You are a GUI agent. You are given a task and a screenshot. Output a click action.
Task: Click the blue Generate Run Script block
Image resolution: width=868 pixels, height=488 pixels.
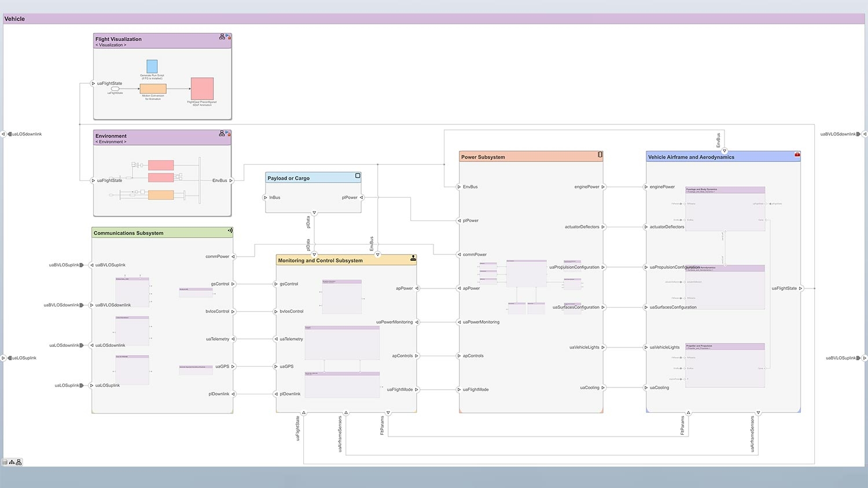tap(152, 66)
